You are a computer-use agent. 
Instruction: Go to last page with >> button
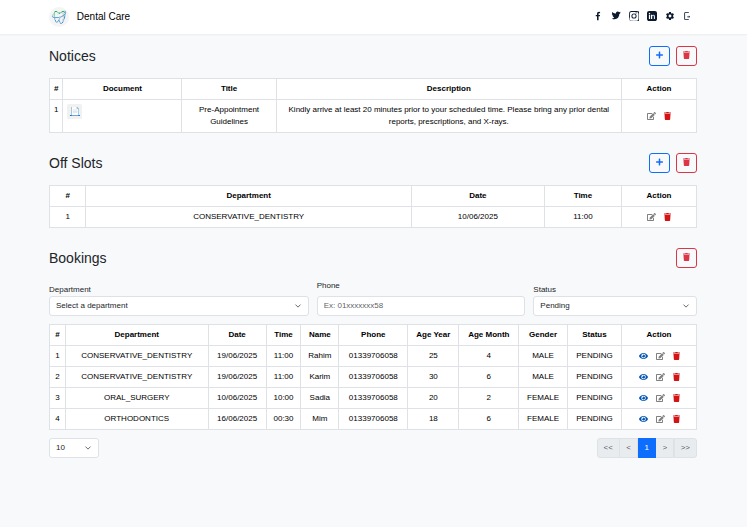(x=686, y=448)
